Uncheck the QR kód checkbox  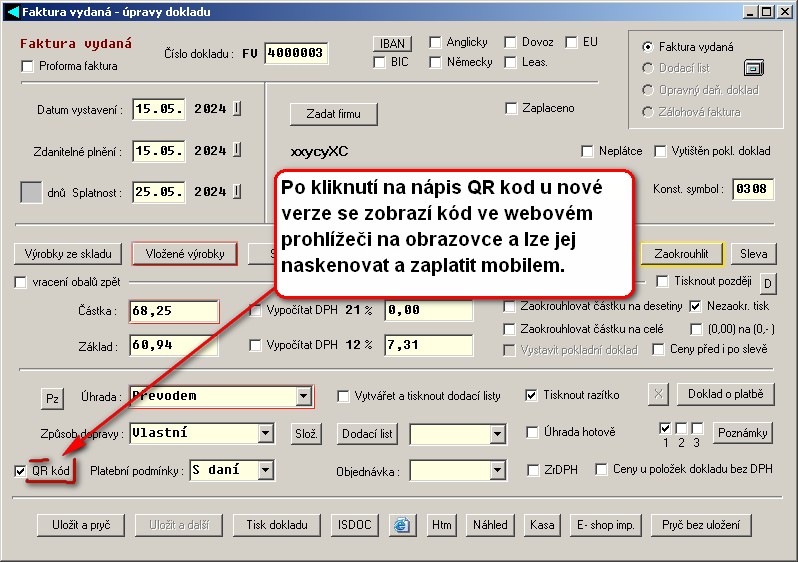[x=22, y=470]
